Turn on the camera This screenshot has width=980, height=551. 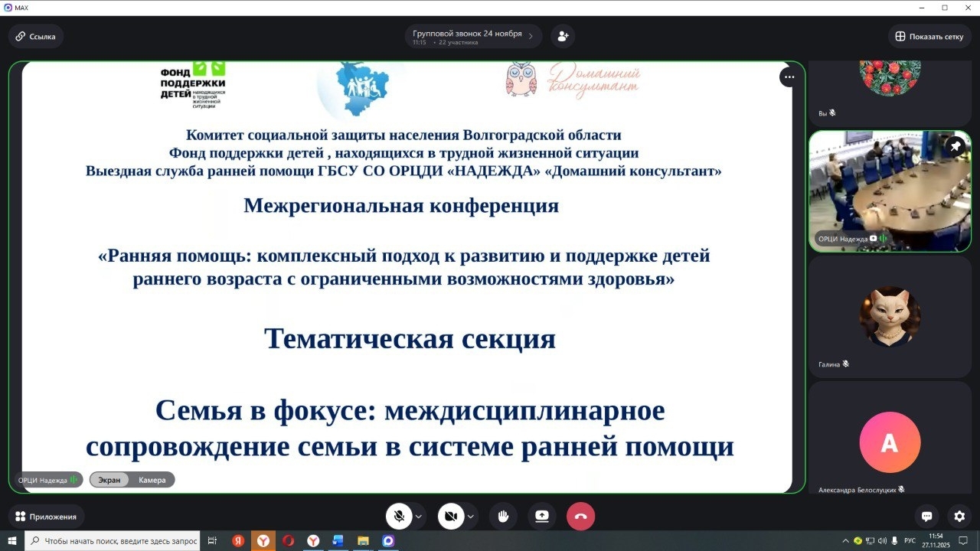tap(451, 517)
